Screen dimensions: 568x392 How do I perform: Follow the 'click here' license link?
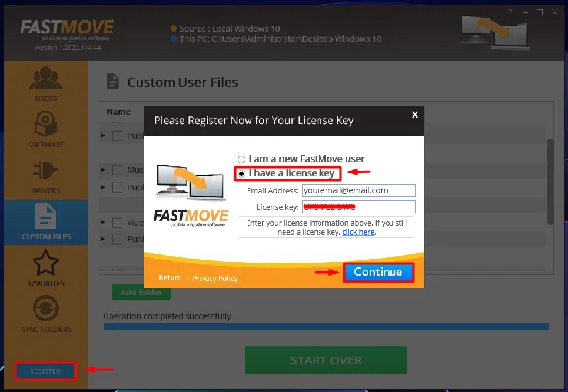358,232
